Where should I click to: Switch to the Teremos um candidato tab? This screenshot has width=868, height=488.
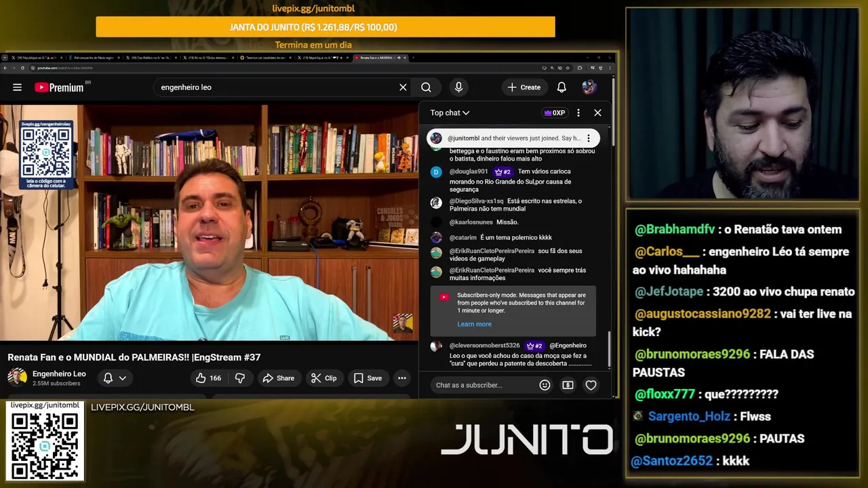pos(267,58)
